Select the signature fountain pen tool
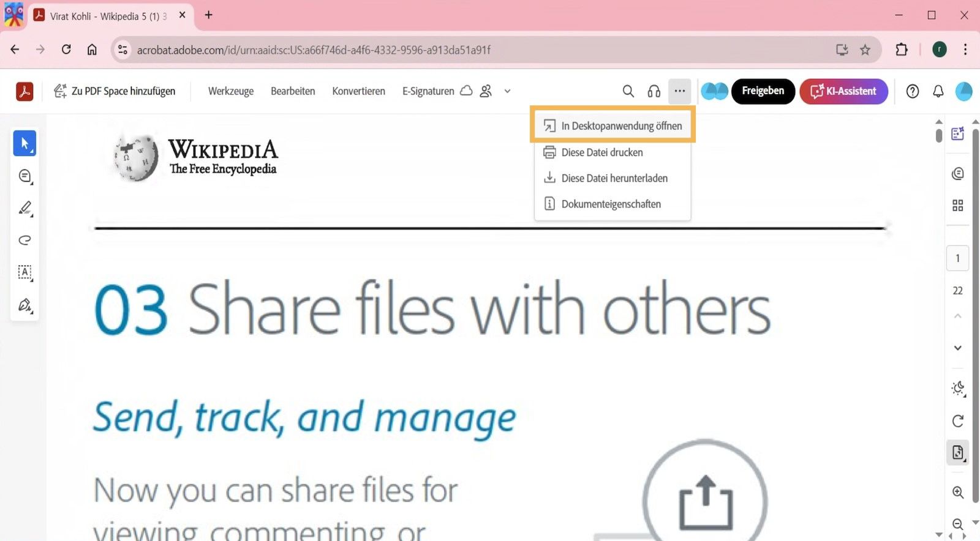Image resolution: width=980 pixels, height=541 pixels. point(25,305)
